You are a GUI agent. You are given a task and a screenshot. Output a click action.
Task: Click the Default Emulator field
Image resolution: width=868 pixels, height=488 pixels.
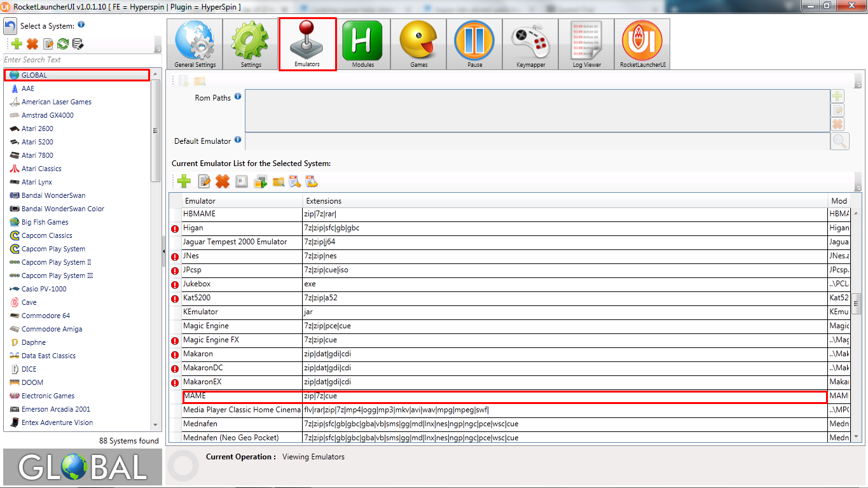tap(537, 141)
